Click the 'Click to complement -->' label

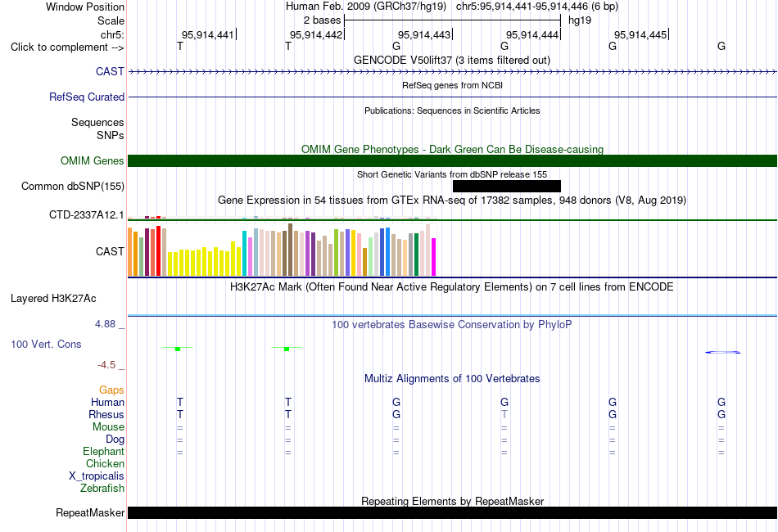point(67,47)
